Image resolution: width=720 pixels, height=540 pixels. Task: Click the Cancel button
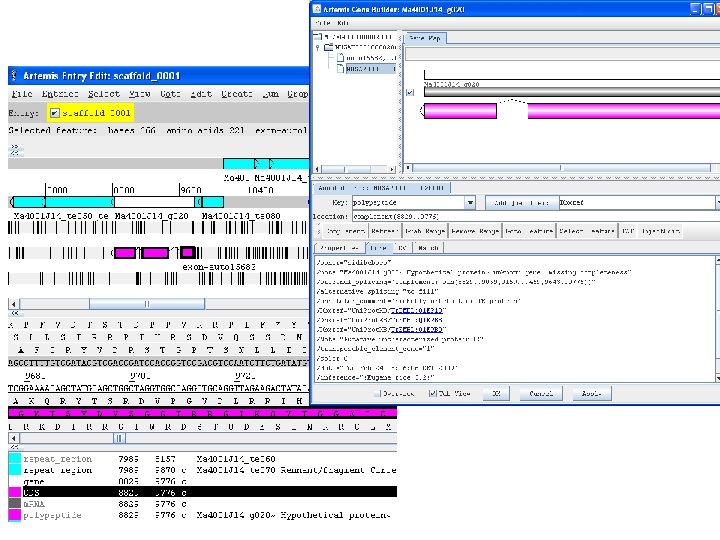click(541, 394)
